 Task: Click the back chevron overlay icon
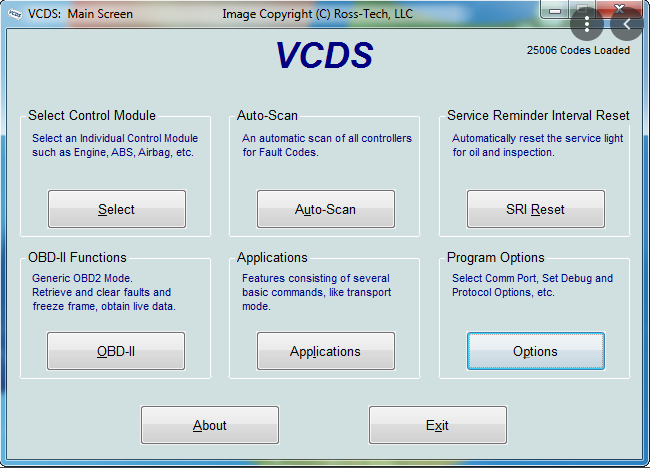pos(627,24)
